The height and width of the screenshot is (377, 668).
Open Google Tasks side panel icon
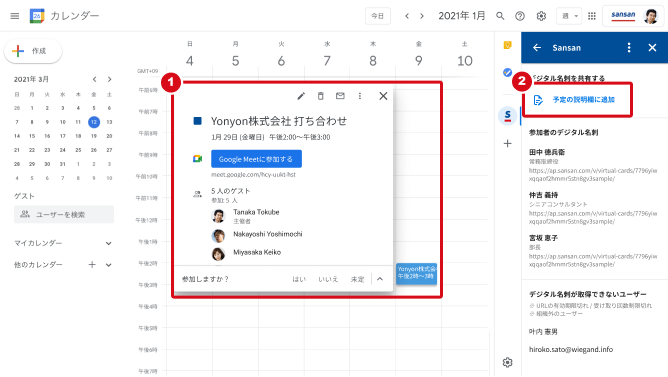click(507, 73)
